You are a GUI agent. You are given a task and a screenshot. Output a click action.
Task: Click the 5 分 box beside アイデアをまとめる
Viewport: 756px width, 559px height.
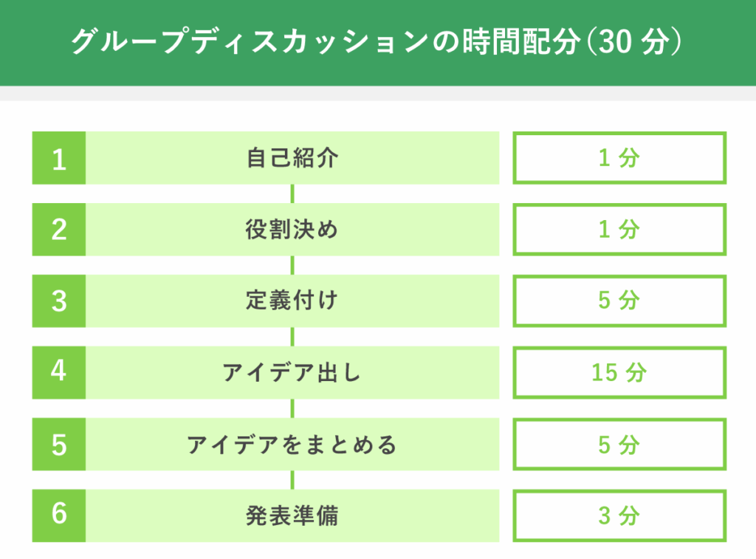[619, 445]
